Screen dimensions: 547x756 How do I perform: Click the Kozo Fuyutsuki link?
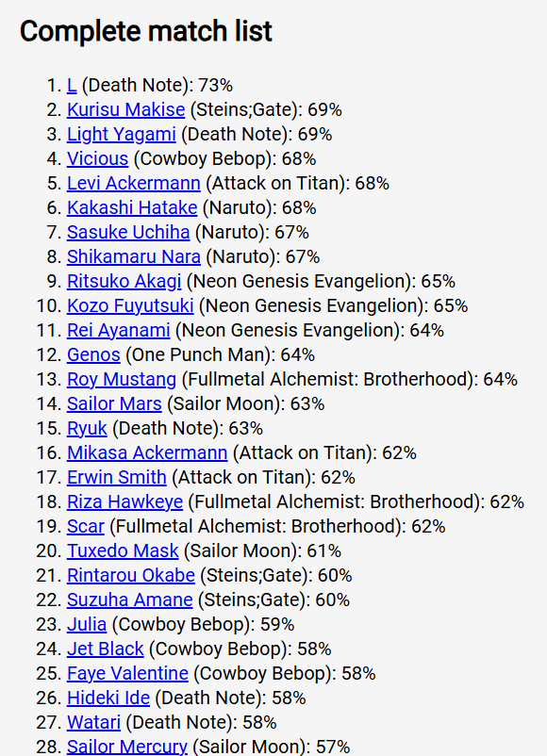tap(130, 305)
